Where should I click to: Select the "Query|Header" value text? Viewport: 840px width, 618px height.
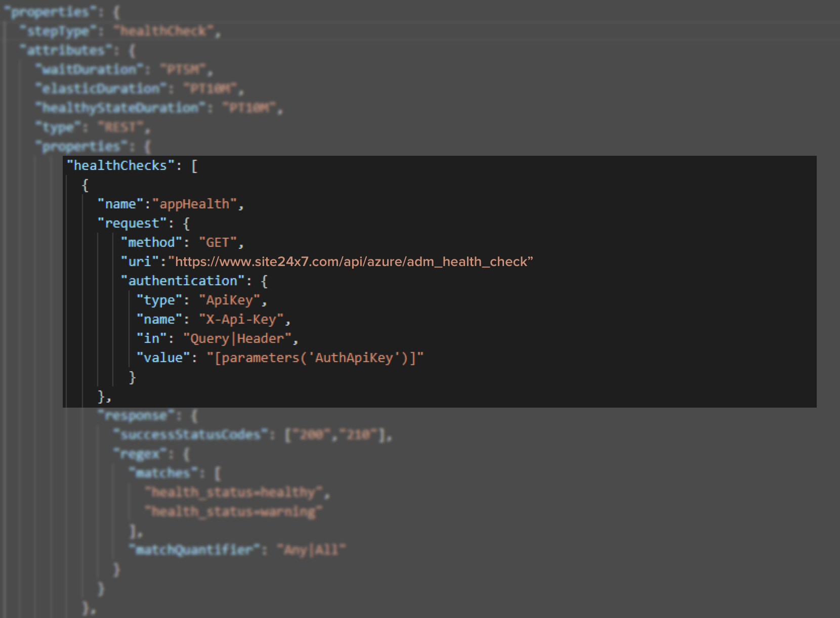237,339
